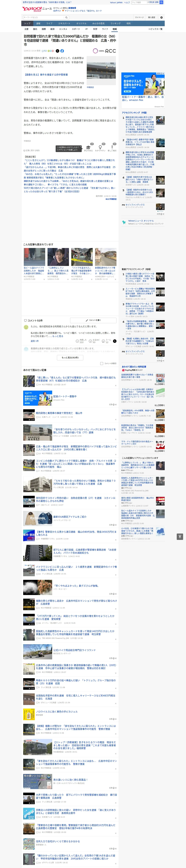The image size is (186, 868).
Task: Open the マイページ link
Action: coord(139,17)
